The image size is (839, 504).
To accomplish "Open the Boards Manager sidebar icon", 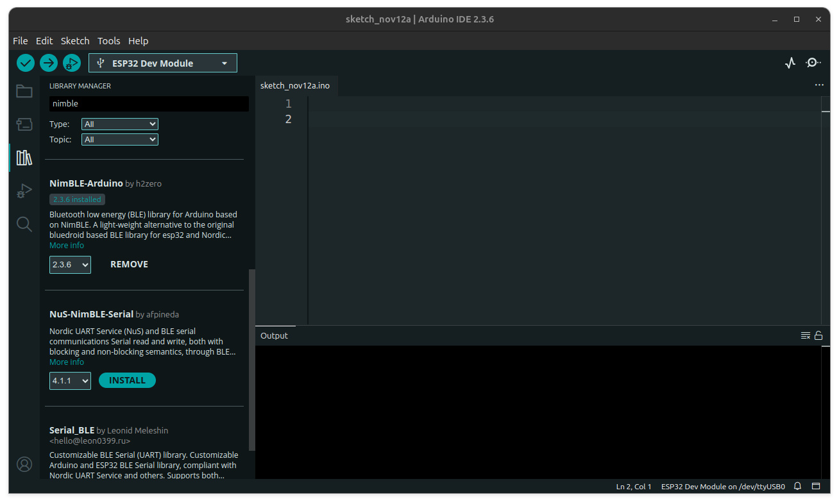I will pos(24,124).
